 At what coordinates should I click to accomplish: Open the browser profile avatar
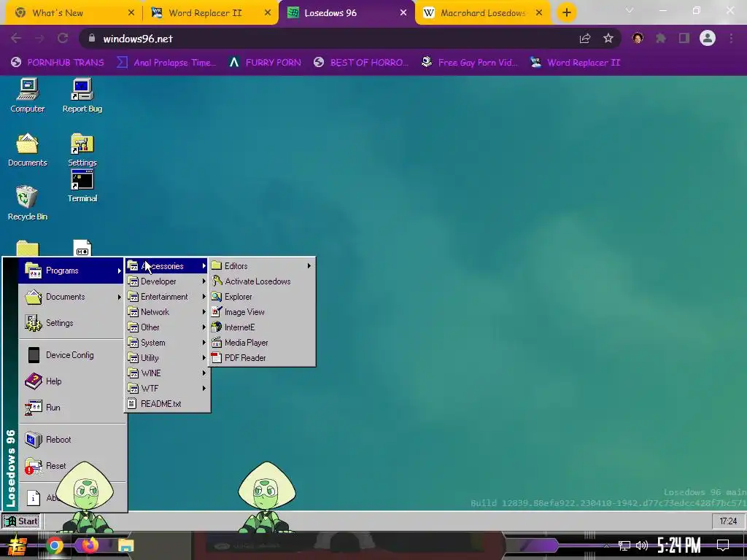pyautogui.click(x=708, y=38)
